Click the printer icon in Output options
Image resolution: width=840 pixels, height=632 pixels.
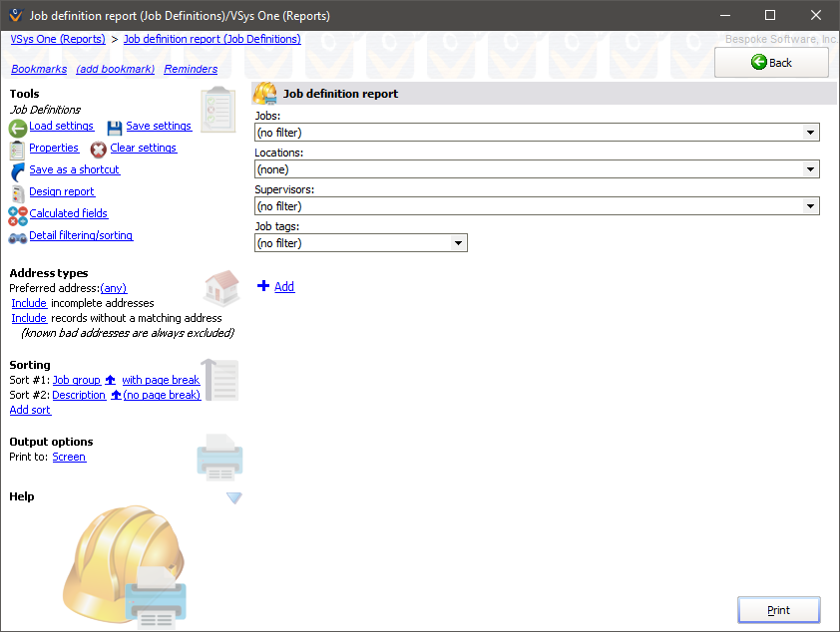tap(219, 457)
